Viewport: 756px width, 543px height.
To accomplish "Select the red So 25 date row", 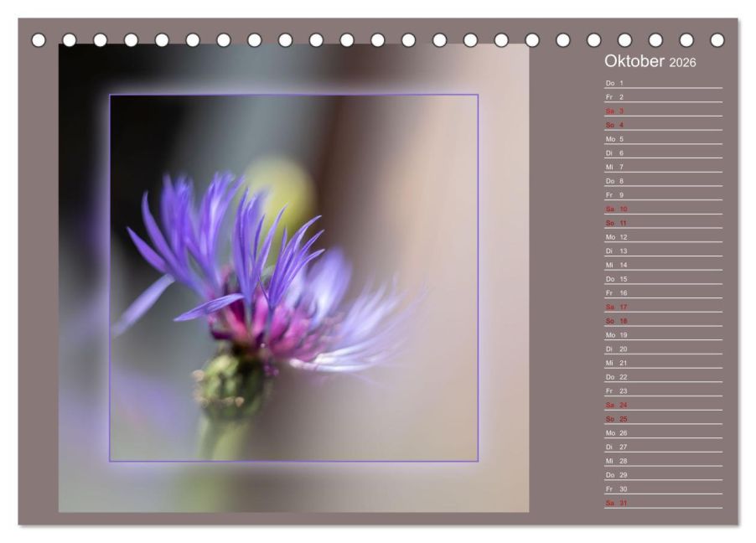I will pos(662,419).
